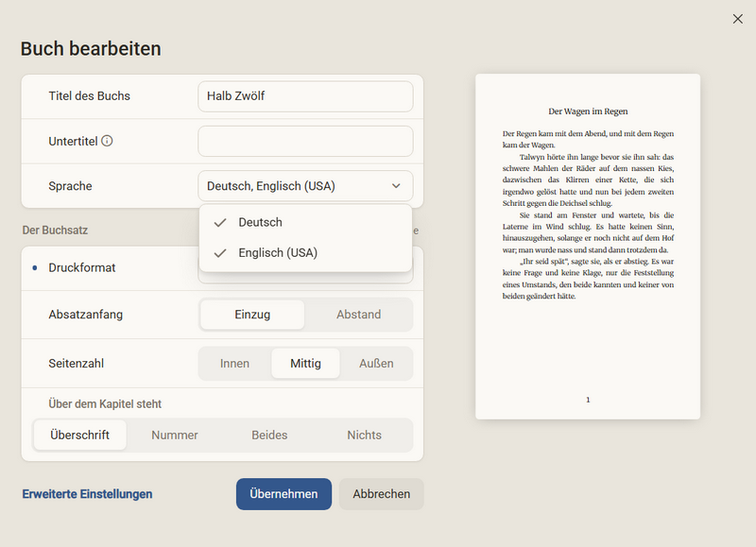Choose Beides above the chapter

pyautogui.click(x=269, y=436)
